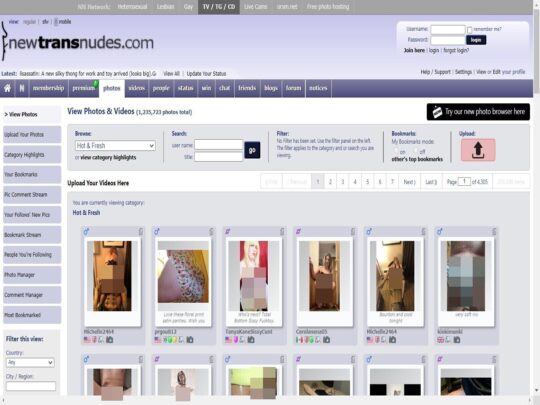
Task: Expand the Country filter dropdown
Action: [x=30, y=362]
